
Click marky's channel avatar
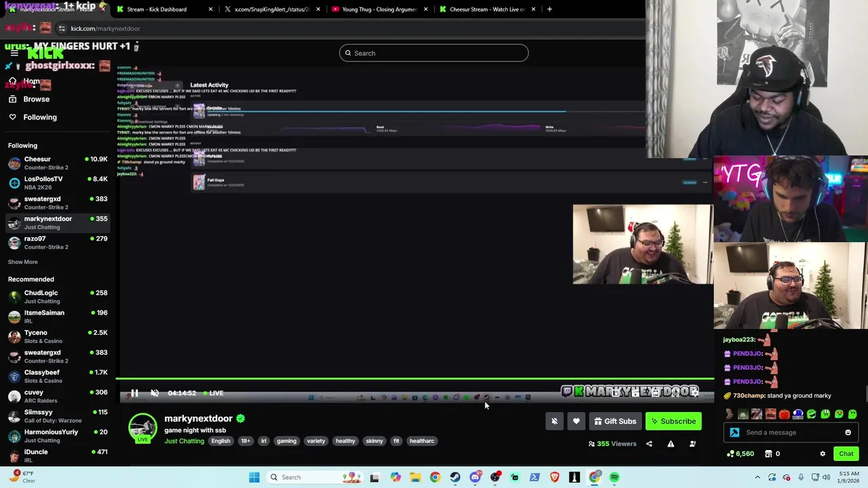click(x=142, y=428)
